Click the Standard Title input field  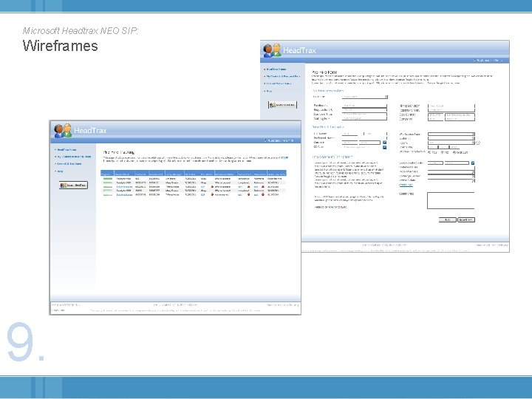365,114
